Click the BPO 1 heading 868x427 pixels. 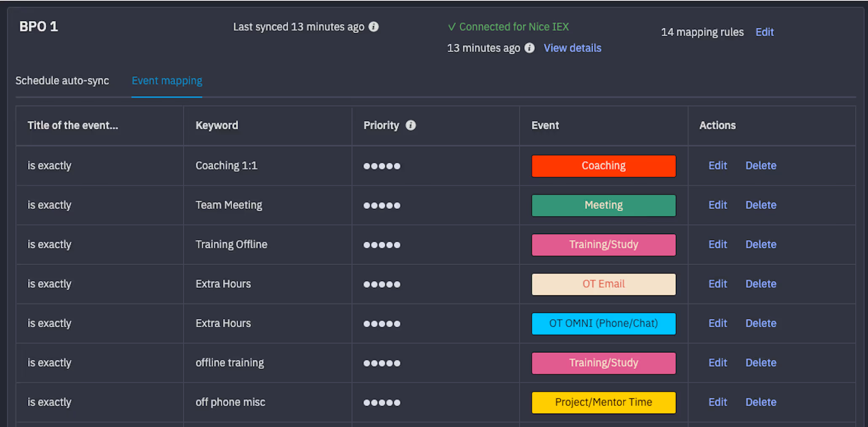[x=39, y=27]
